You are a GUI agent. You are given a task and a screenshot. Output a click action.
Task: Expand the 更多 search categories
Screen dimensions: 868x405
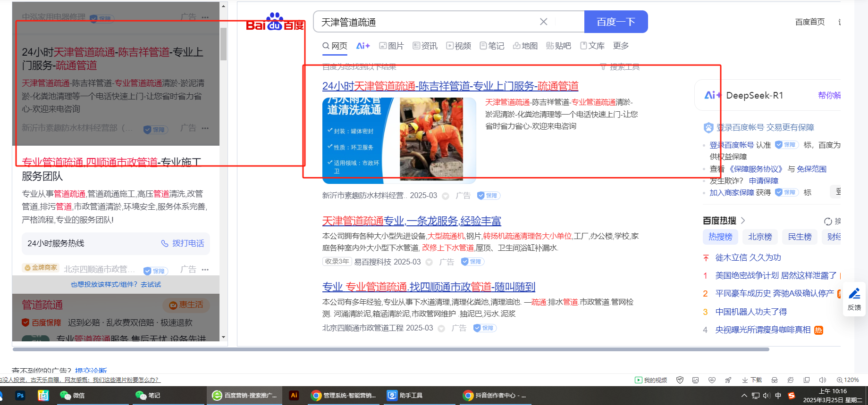(621, 46)
